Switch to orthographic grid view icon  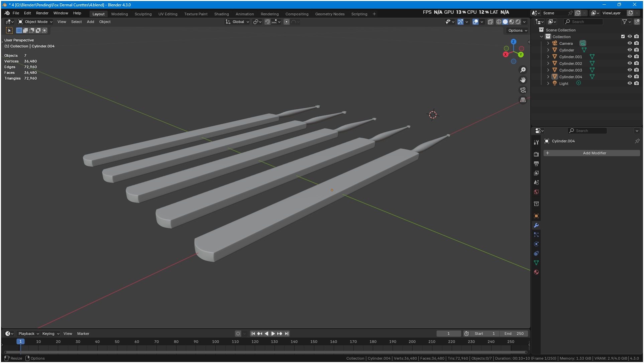523,100
